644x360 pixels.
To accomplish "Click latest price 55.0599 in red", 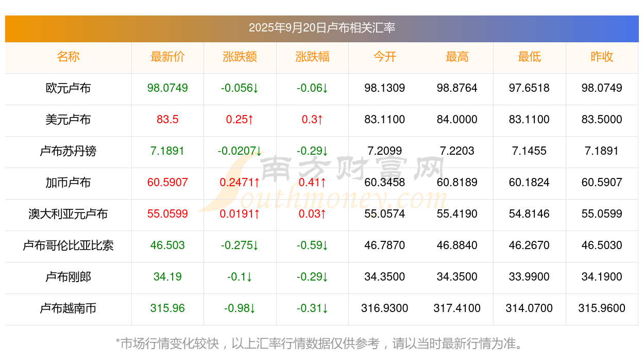I will click(167, 214).
